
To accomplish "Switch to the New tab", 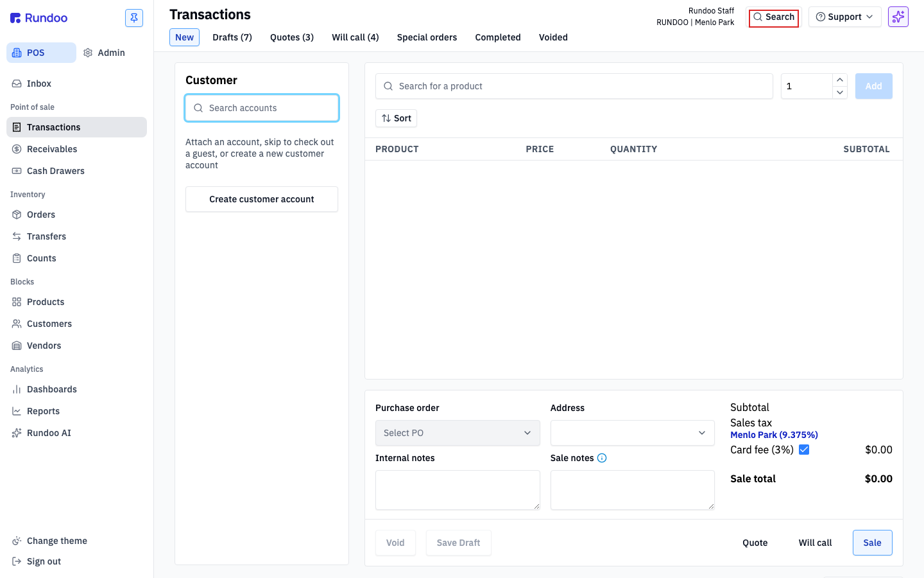I will (185, 37).
